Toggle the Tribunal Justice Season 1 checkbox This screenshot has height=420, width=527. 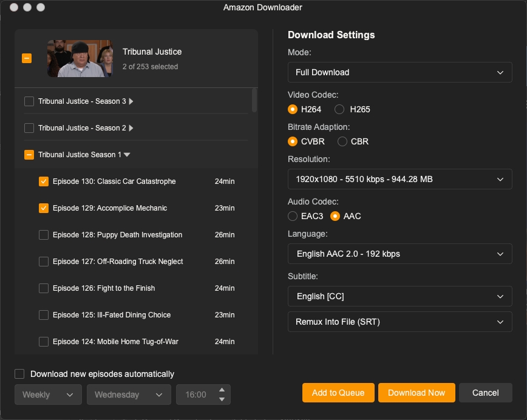click(29, 155)
